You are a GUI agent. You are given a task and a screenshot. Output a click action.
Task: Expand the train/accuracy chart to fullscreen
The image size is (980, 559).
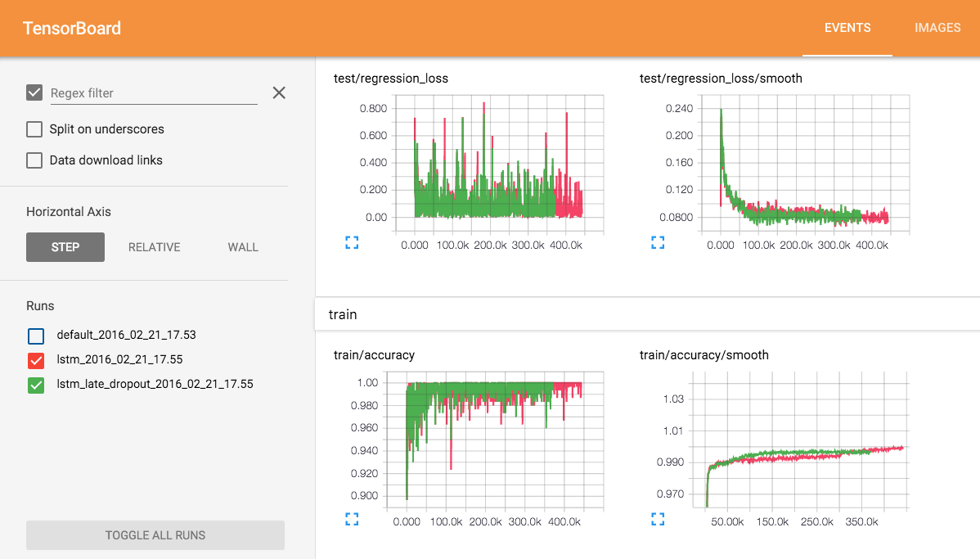pos(352,518)
